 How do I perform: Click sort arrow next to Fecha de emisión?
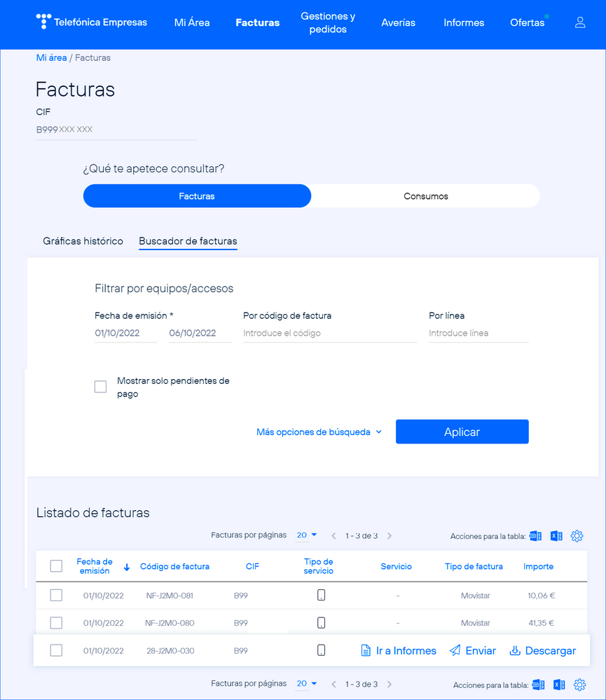[x=127, y=567]
